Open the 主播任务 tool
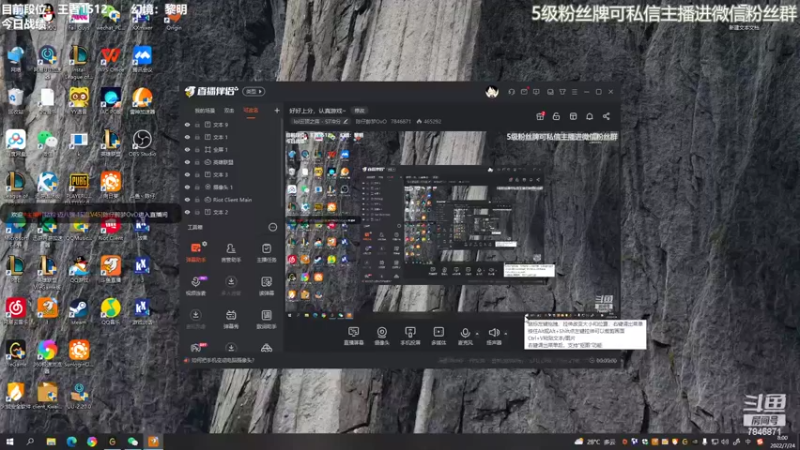Screen dimensions: 800x450 [266, 252]
